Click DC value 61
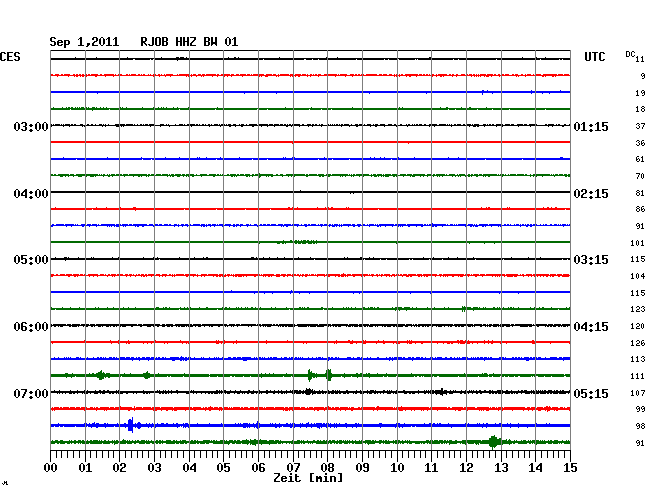 (640, 159)
